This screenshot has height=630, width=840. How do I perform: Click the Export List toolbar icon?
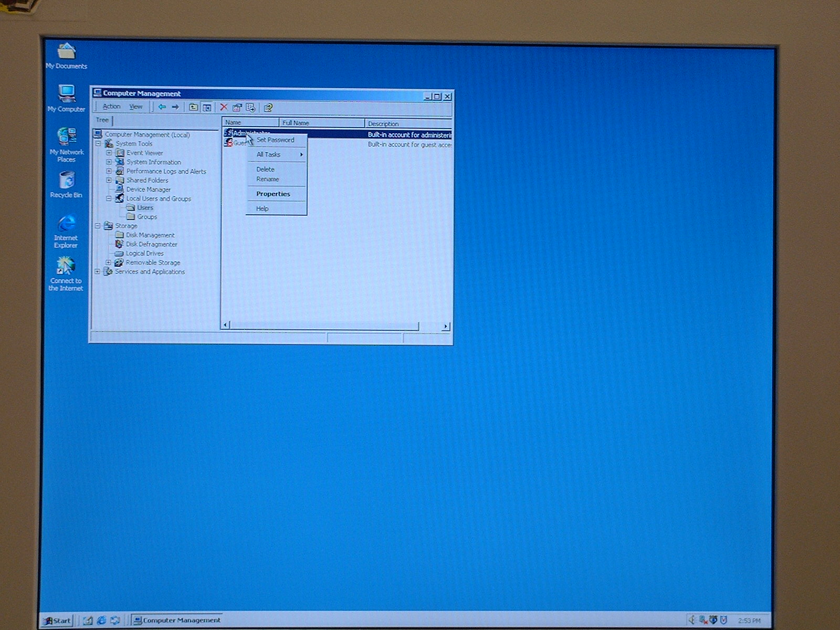250,108
